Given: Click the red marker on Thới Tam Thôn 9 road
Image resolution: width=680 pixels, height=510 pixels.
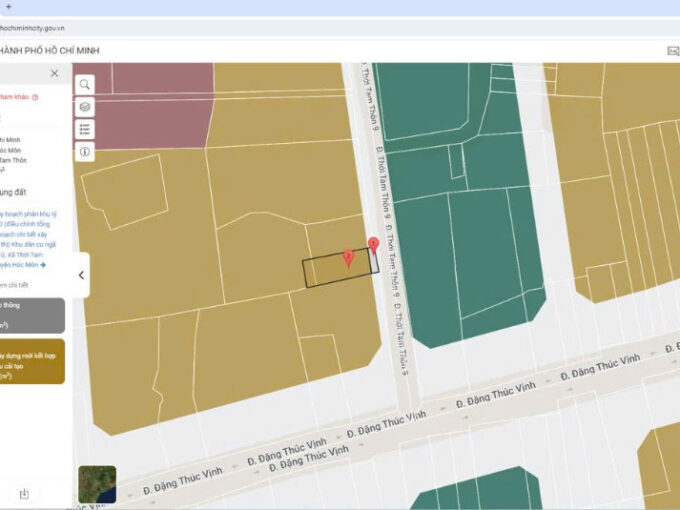Looking at the screenshot, I should [x=373, y=243].
